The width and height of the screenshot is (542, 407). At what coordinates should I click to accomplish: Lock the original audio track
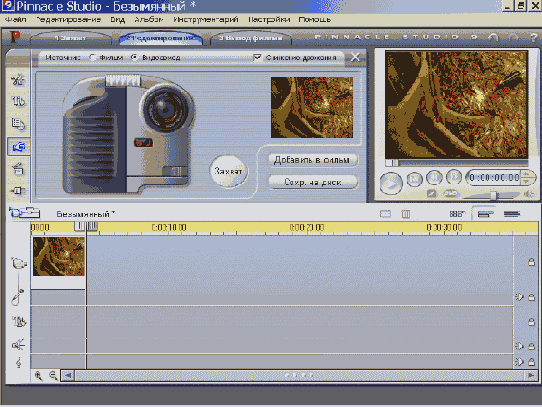(x=532, y=297)
